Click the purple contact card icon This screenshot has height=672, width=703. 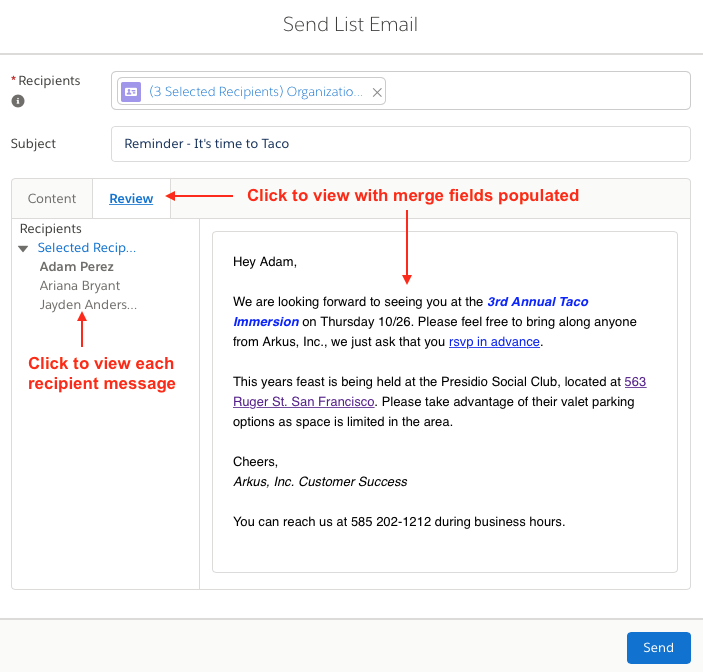click(131, 91)
